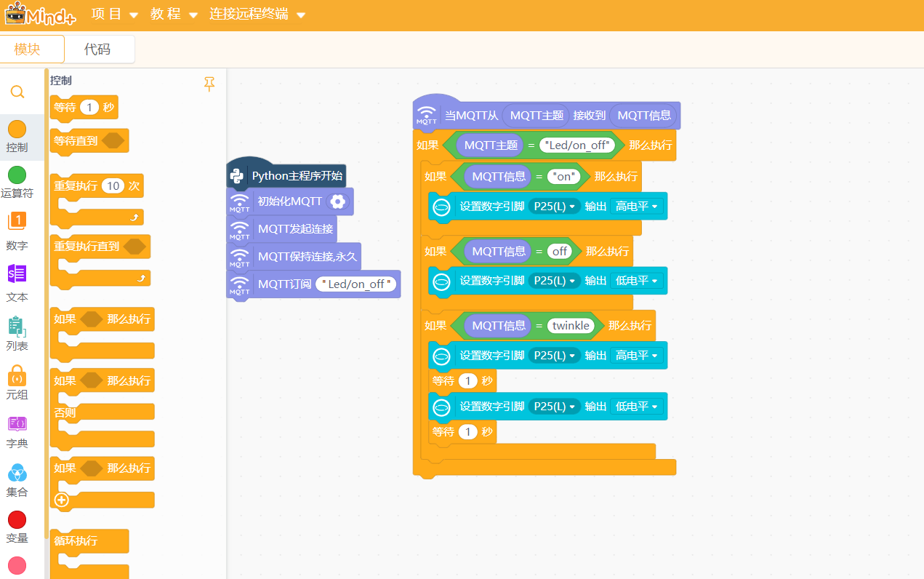This screenshot has width=924, height=579.
Task: Open the 数字 category icon
Action: coord(17,222)
